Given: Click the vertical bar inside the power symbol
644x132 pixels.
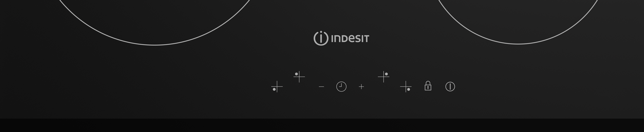Looking at the screenshot, I should [x=450, y=86].
